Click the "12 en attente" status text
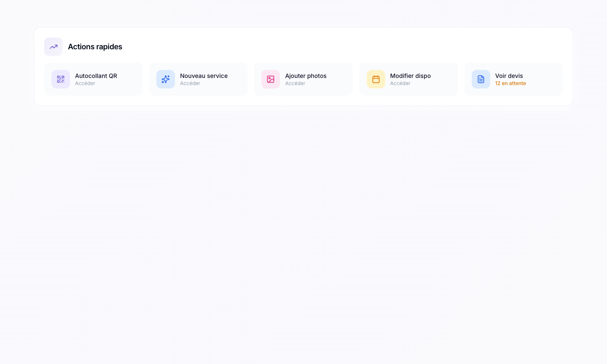This screenshot has height=364, width=607. (510, 83)
